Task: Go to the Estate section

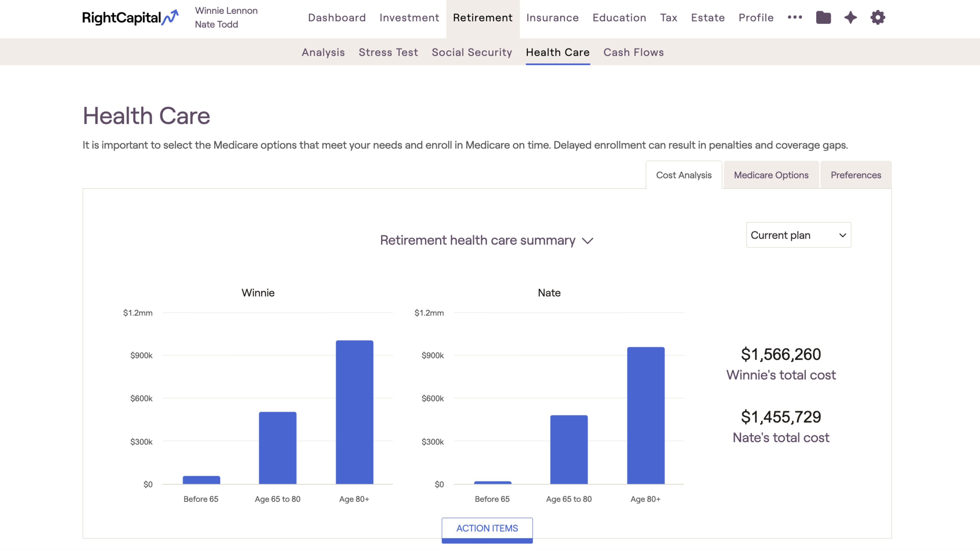Action: click(x=708, y=18)
